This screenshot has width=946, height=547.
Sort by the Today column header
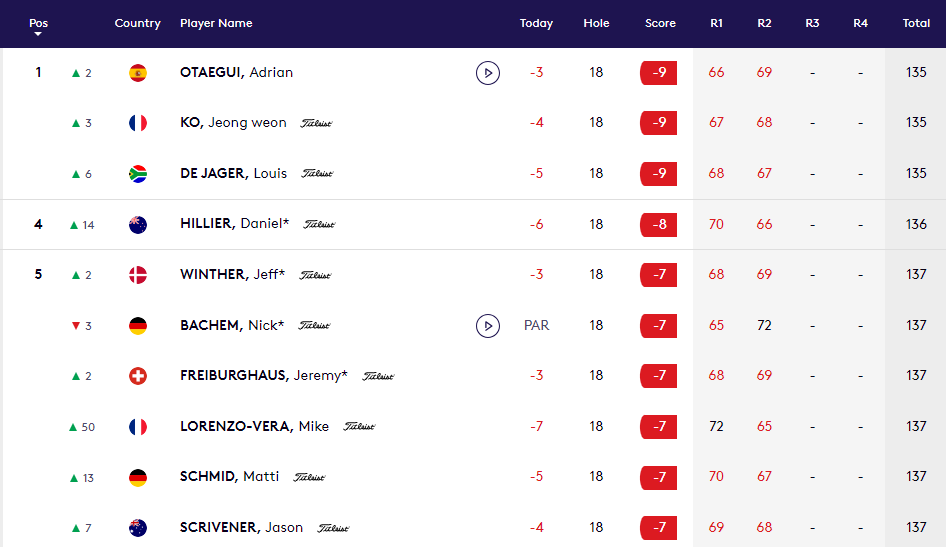tap(536, 23)
